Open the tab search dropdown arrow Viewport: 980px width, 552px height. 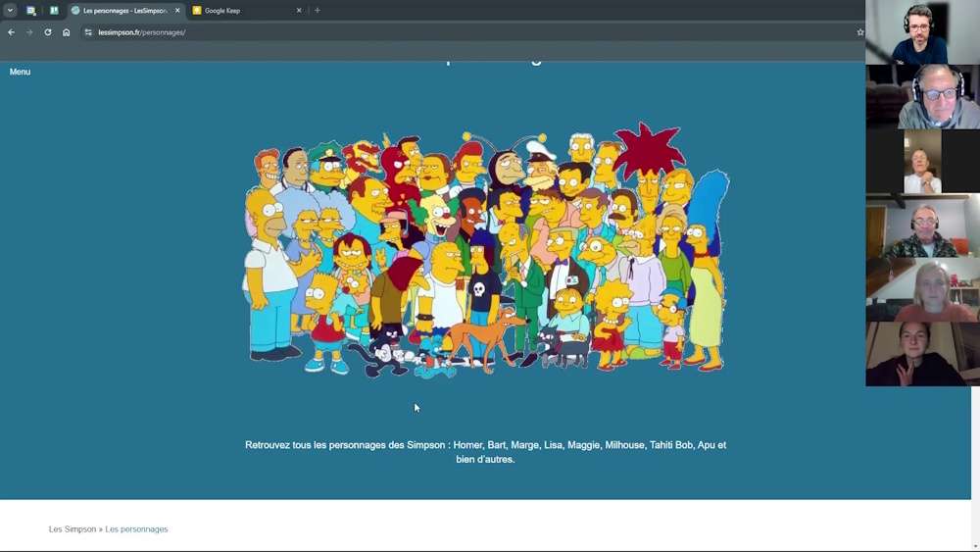click(x=10, y=10)
